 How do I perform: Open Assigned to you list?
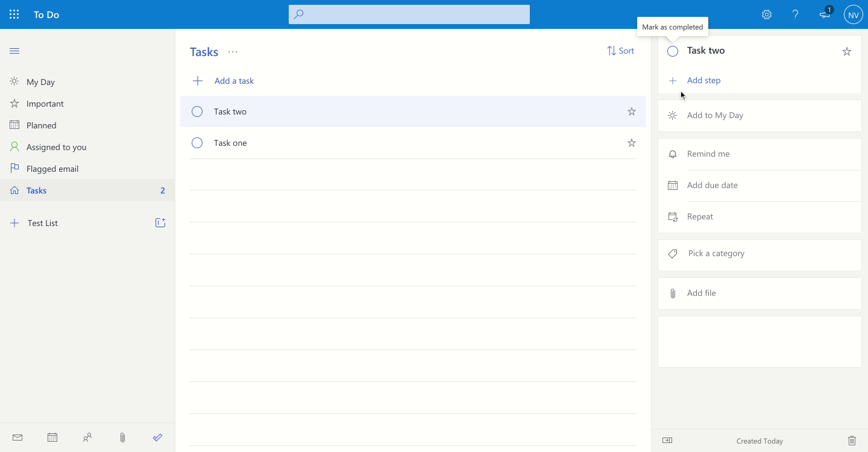87,147
